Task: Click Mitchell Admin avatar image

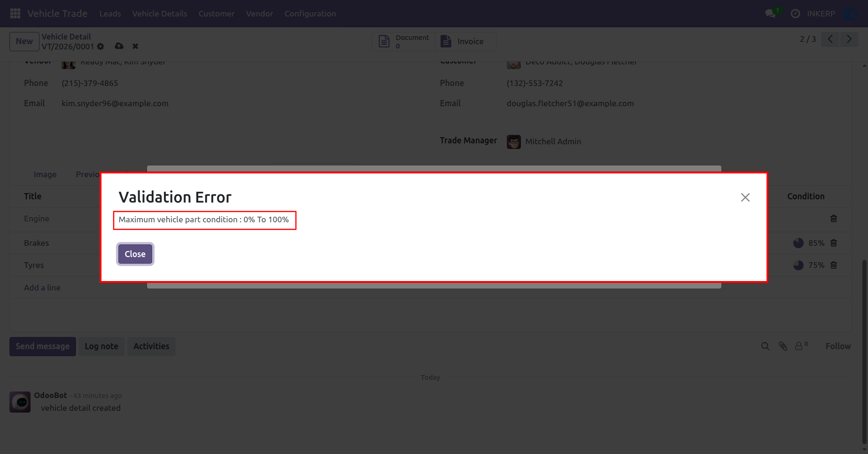Action: pos(514,141)
